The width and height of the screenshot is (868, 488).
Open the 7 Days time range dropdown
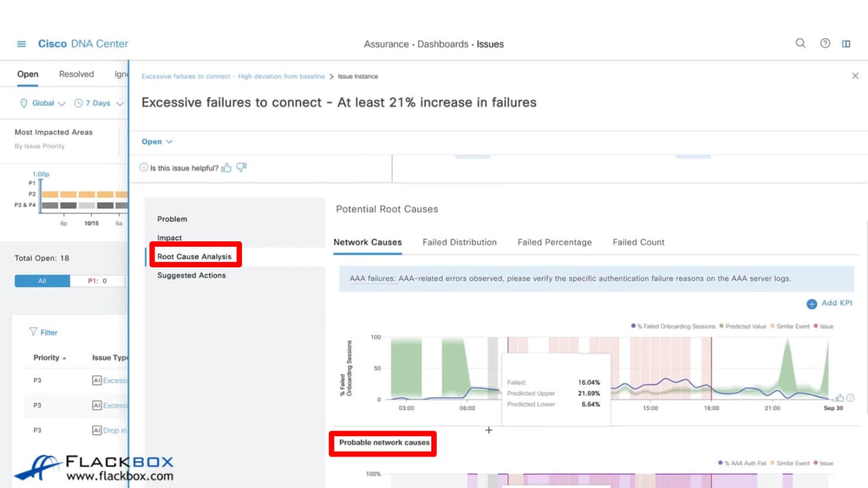[99, 103]
